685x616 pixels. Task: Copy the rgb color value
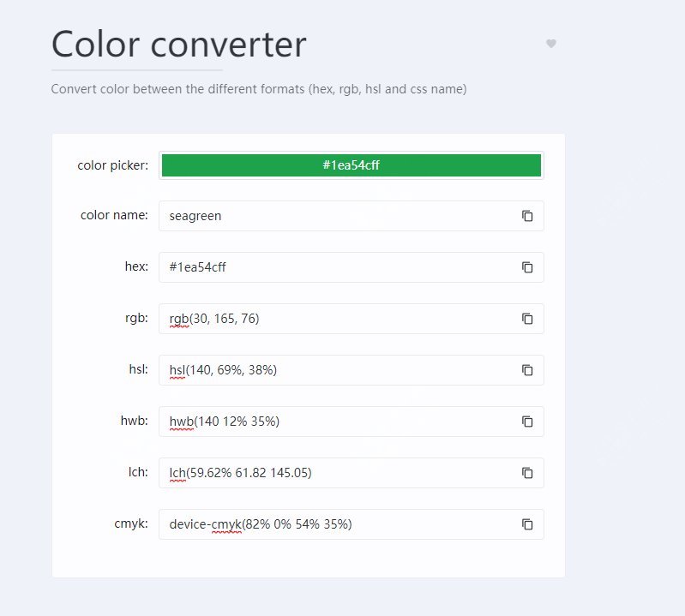pyautogui.click(x=527, y=319)
